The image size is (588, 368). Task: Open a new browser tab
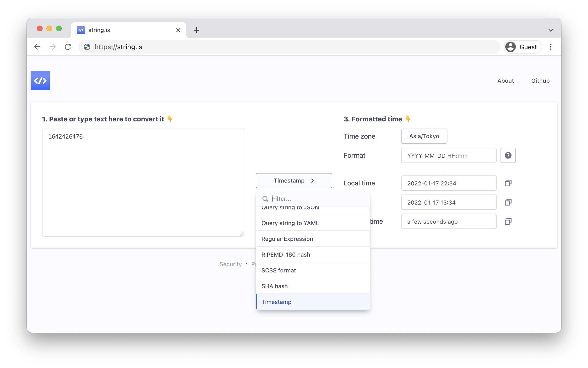point(196,30)
